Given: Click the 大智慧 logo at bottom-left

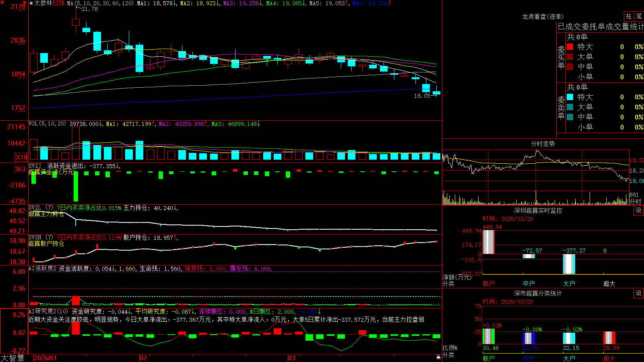Looking at the screenshot, I should (x=12, y=358).
